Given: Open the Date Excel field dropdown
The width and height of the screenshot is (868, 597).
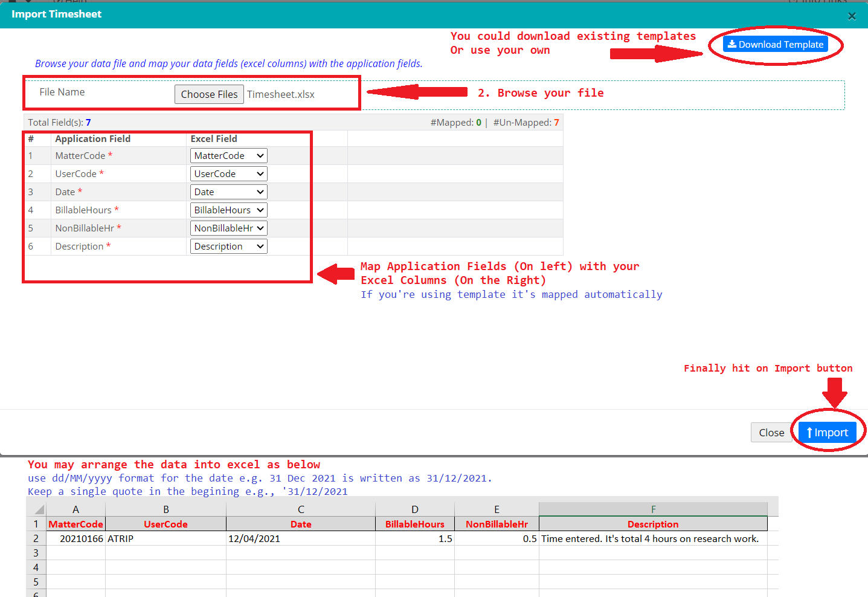Looking at the screenshot, I should [228, 192].
